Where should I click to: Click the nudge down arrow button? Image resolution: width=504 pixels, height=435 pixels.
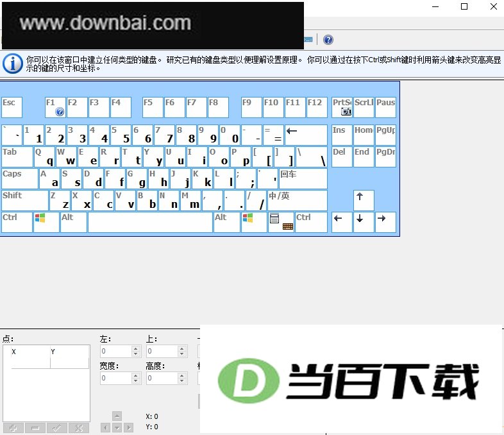click(117, 427)
